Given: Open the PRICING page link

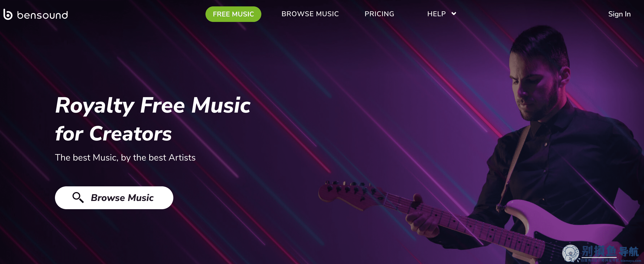Looking at the screenshot, I should (379, 14).
